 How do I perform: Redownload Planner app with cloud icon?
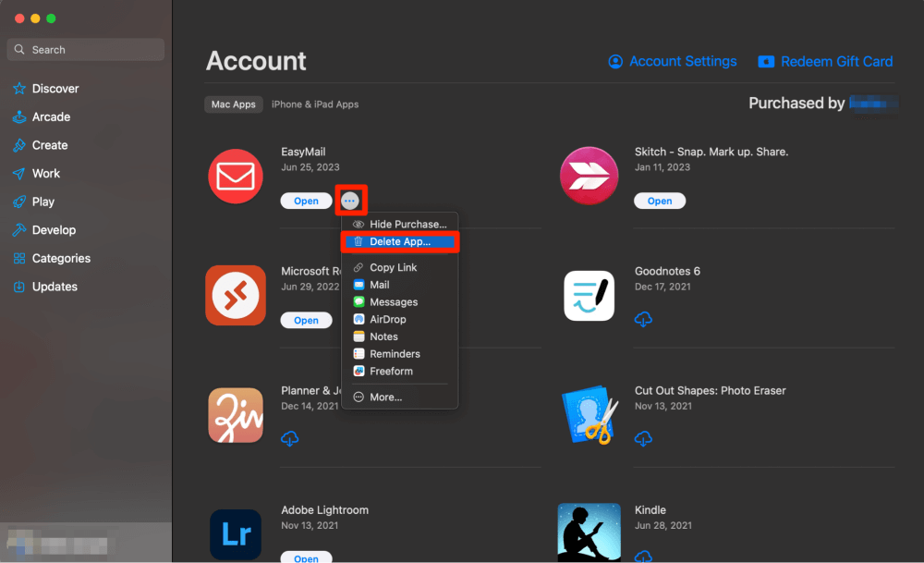(290, 438)
